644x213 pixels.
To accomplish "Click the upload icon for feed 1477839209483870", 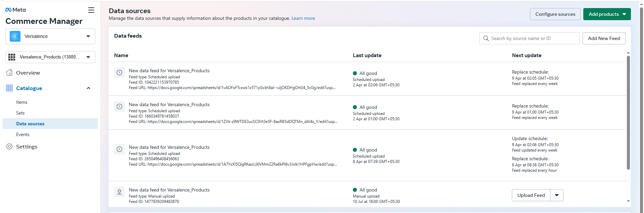I will 119,192.
